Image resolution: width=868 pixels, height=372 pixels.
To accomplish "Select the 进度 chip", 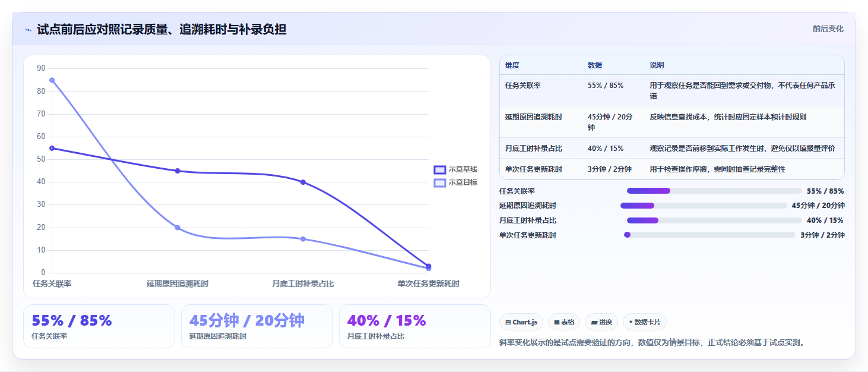I will (601, 322).
